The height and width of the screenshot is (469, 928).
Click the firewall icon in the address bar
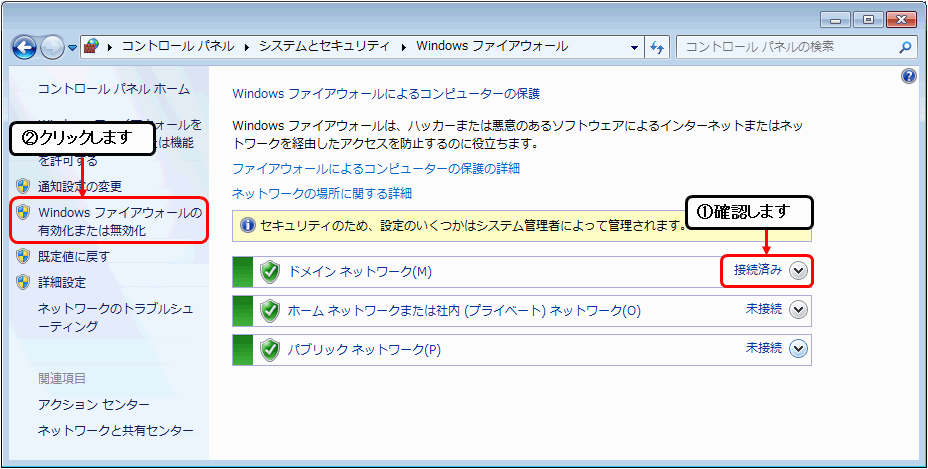[91, 46]
